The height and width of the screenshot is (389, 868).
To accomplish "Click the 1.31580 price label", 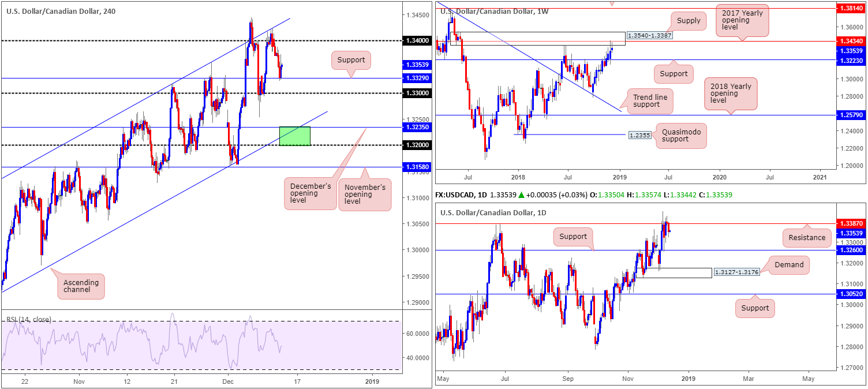I will click(417, 167).
